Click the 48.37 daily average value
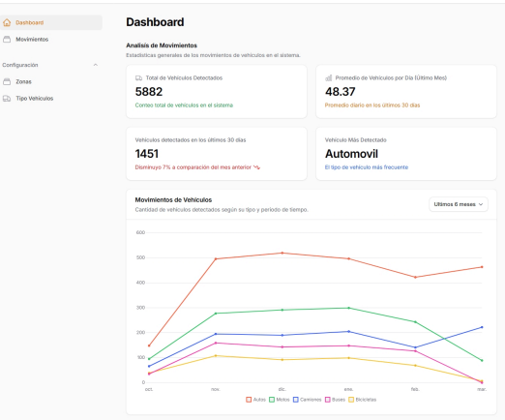The height and width of the screenshot is (420, 505). tap(341, 92)
